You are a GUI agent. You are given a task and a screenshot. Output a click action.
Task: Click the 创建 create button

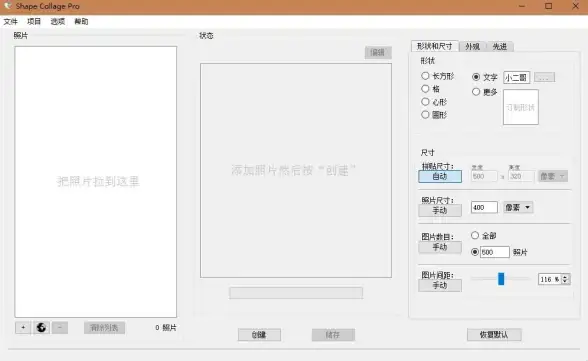259,335
